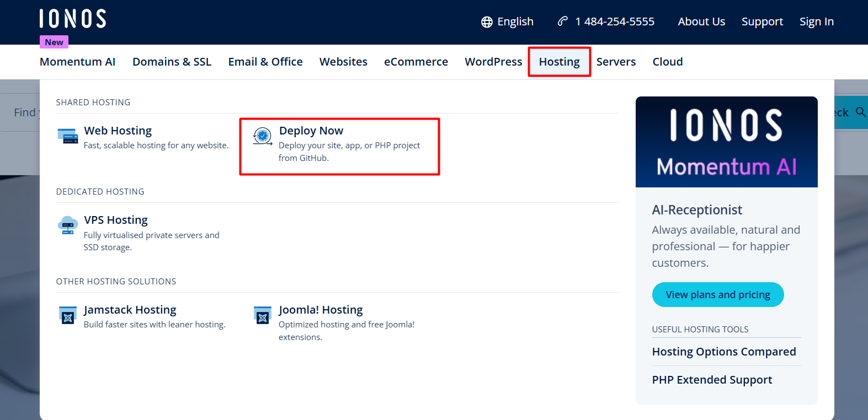Click the Deploy Now badge icon
Viewport: 868px width, 420px height.
click(263, 136)
